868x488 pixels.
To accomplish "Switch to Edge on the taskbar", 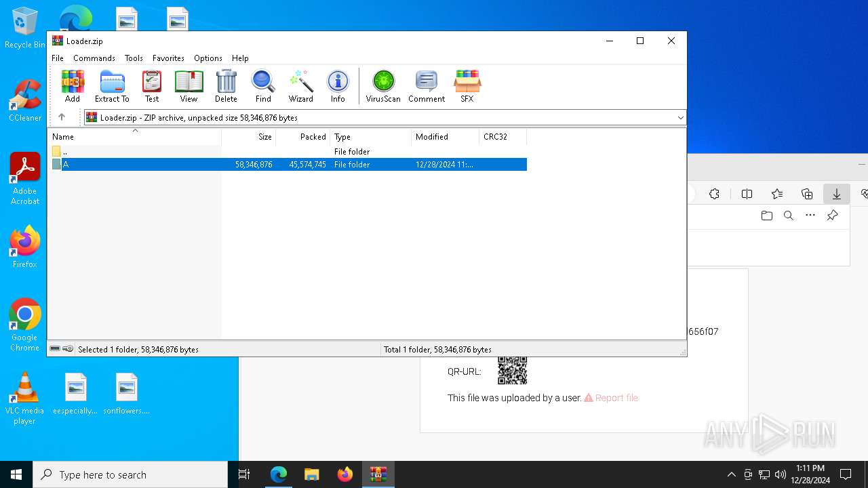I will (x=279, y=474).
